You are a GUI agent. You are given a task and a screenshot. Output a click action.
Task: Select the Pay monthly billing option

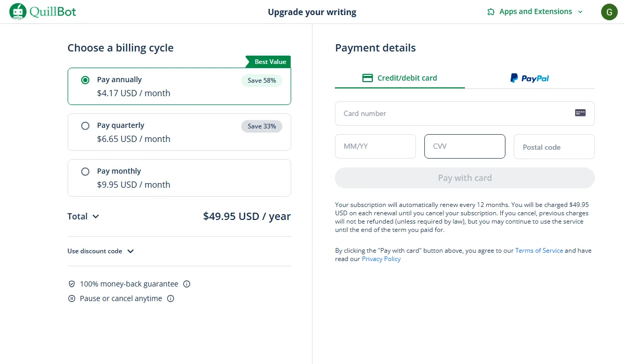tap(84, 171)
